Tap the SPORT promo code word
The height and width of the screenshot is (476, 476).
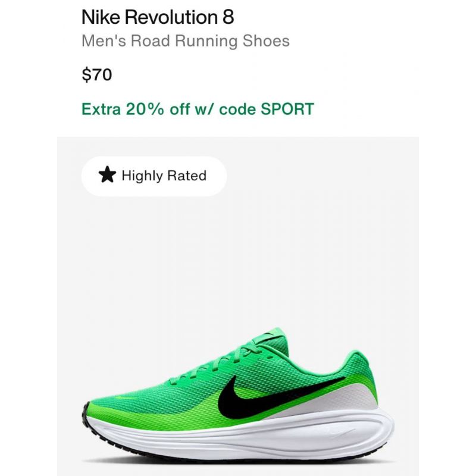[287, 109]
